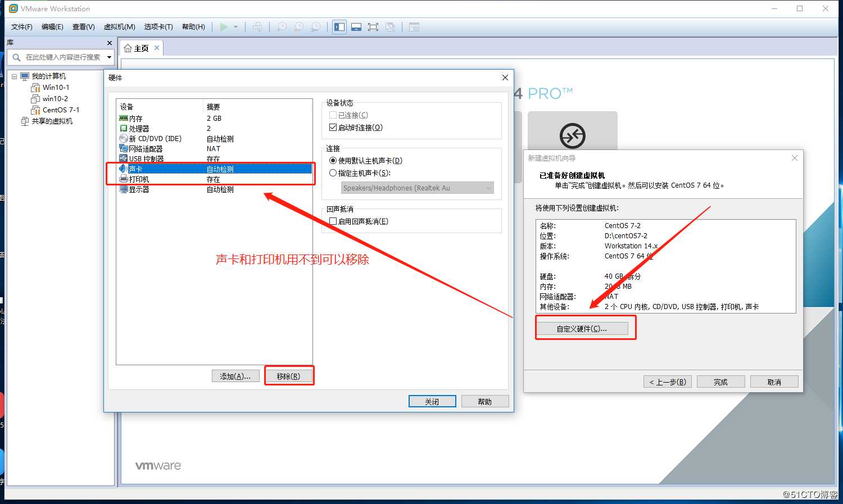Open the 虚拟机(M) menu
843x504 pixels.
(119, 27)
